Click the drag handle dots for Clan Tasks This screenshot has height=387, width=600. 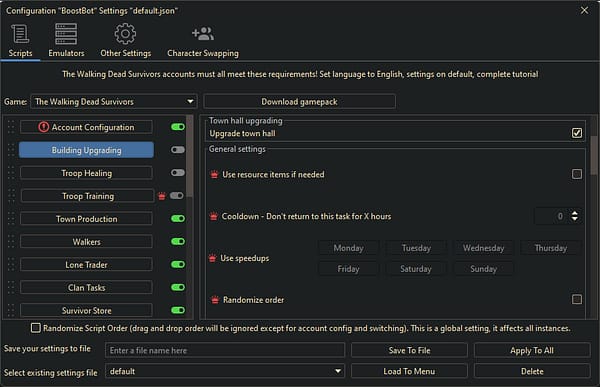click(x=11, y=287)
